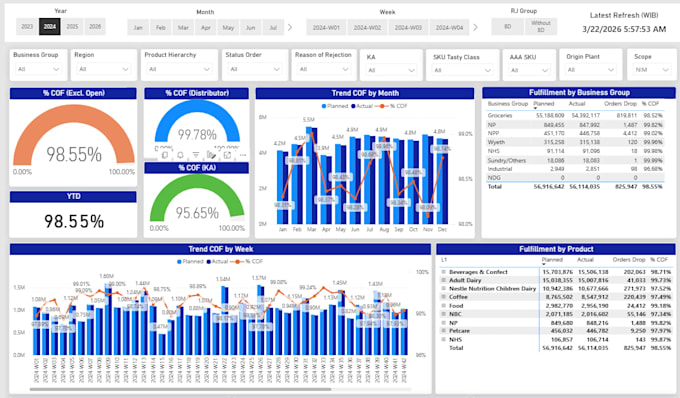Open the filter icon on the visual header
The height and width of the screenshot is (398, 680).
[196, 155]
